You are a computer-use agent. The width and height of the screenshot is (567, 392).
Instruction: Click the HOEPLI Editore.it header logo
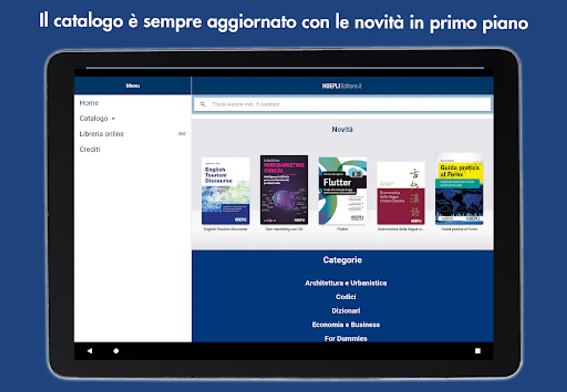coord(342,86)
